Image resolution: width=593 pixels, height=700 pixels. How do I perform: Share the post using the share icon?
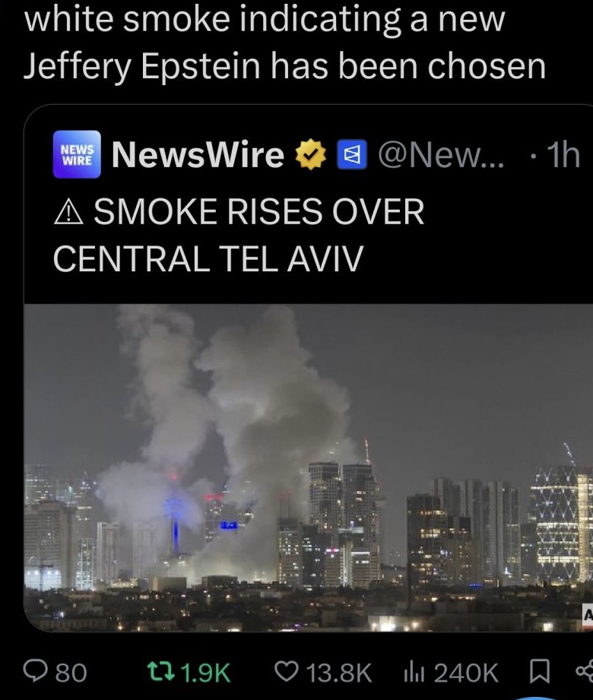[x=585, y=673]
